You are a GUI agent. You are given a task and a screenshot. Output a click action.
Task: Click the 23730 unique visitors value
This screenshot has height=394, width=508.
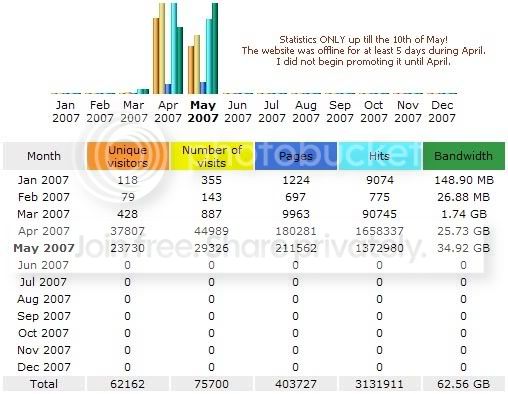click(128, 248)
